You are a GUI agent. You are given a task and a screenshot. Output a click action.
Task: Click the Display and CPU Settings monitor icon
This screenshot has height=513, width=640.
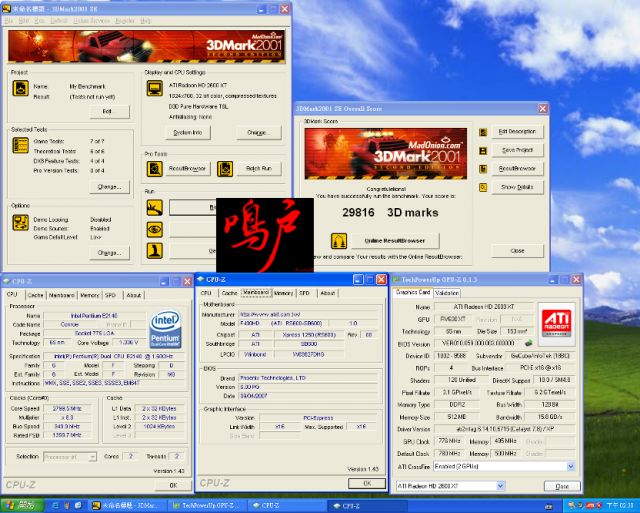coord(155,88)
